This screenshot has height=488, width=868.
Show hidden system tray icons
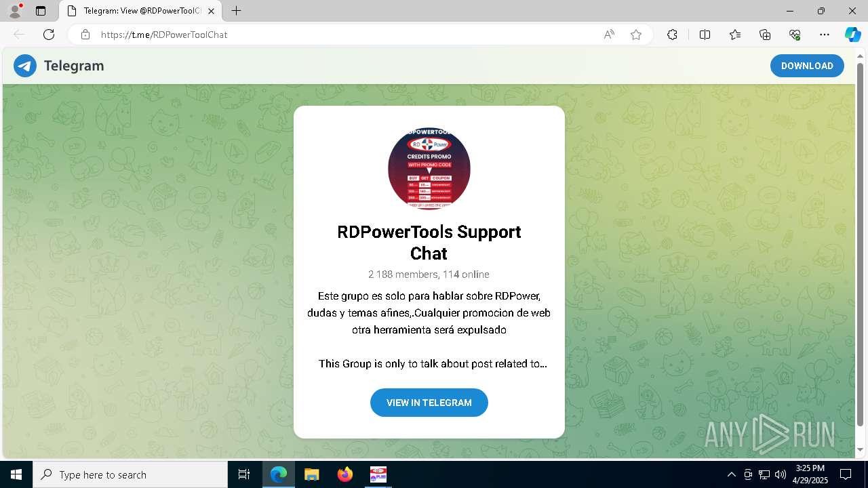pos(731,474)
